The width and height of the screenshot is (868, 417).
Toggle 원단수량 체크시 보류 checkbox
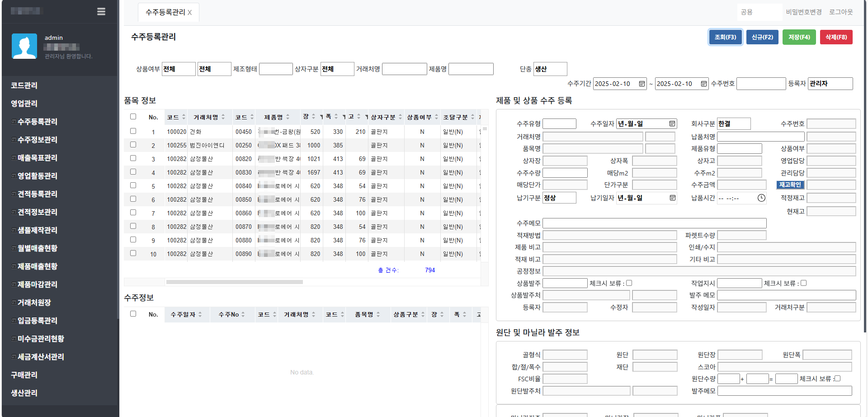[x=837, y=379]
